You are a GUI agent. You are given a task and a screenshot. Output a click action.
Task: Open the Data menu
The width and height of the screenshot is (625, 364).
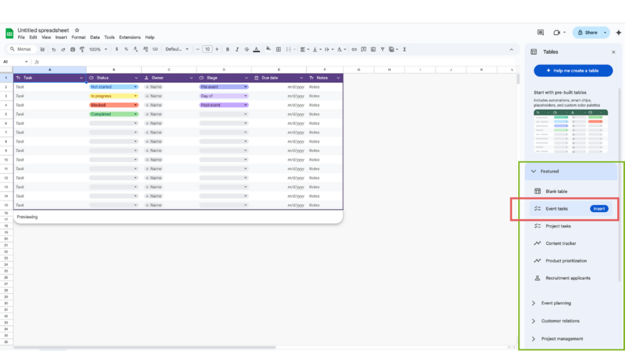point(95,37)
